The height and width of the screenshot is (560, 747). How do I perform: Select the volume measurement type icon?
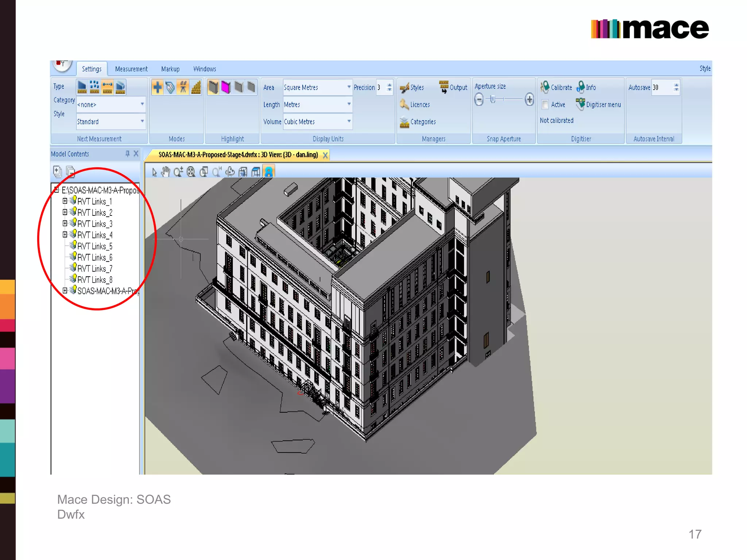pyautogui.click(x=120, y=87)
